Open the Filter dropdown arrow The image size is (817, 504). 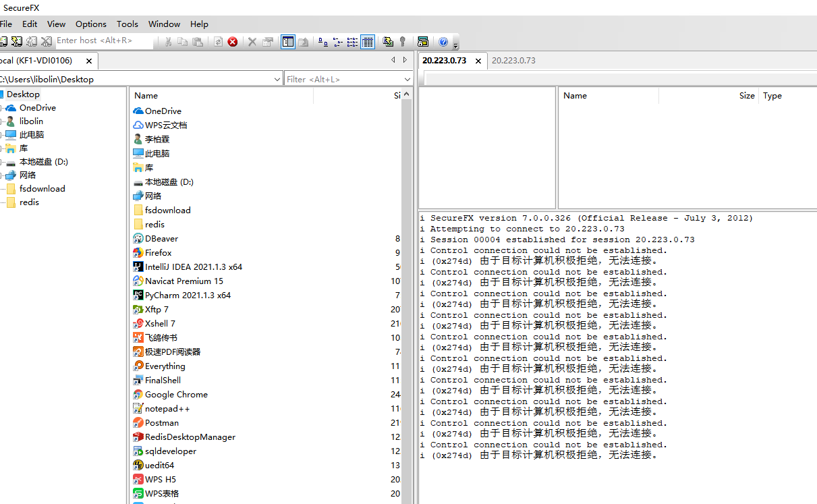[x=407, y=79]
